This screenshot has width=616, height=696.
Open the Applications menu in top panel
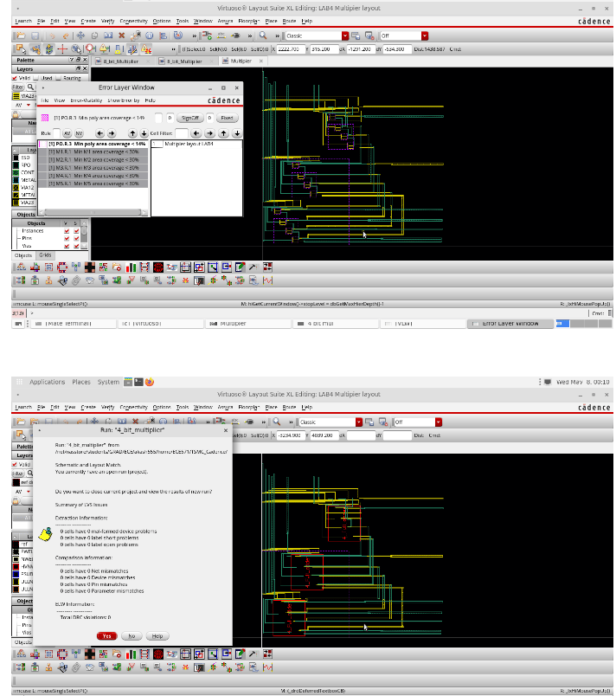pyautogui.click(x=47, y=382)
